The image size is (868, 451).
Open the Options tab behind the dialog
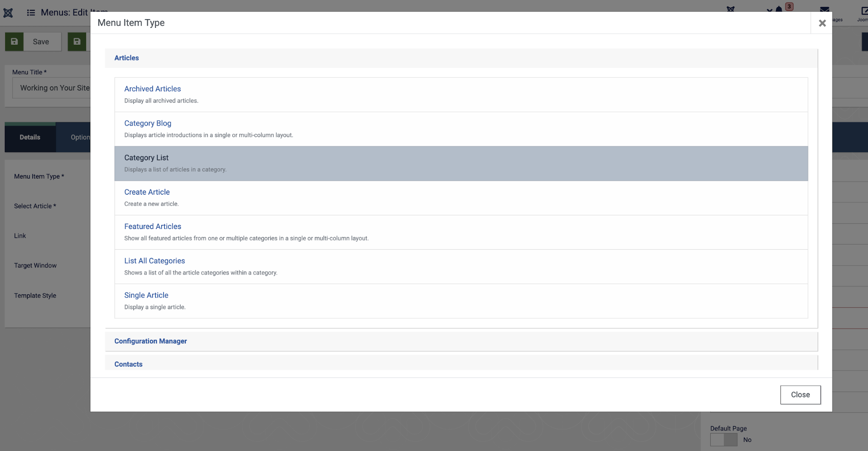[x=80, y=137]
